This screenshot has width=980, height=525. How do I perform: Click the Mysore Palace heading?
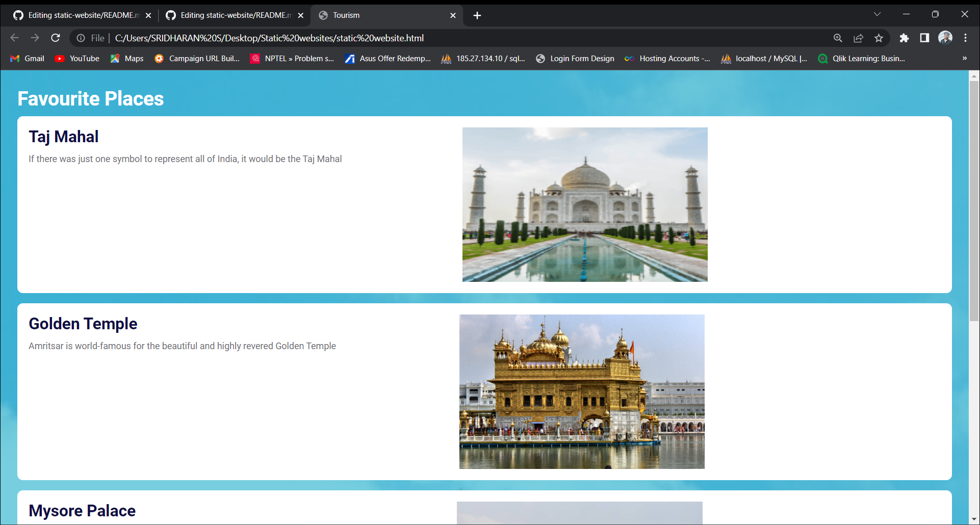point(82,511)
